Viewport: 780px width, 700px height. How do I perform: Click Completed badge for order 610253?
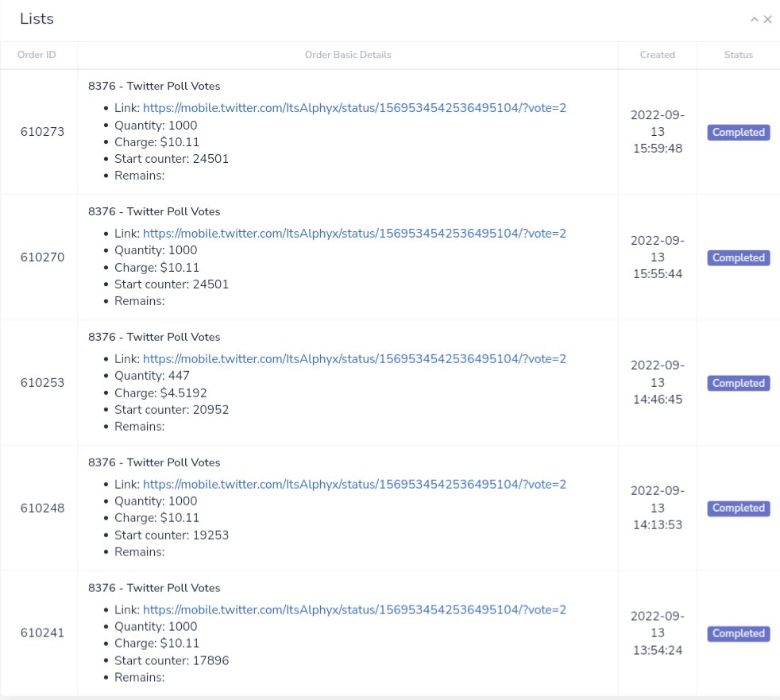pos(738,383)
